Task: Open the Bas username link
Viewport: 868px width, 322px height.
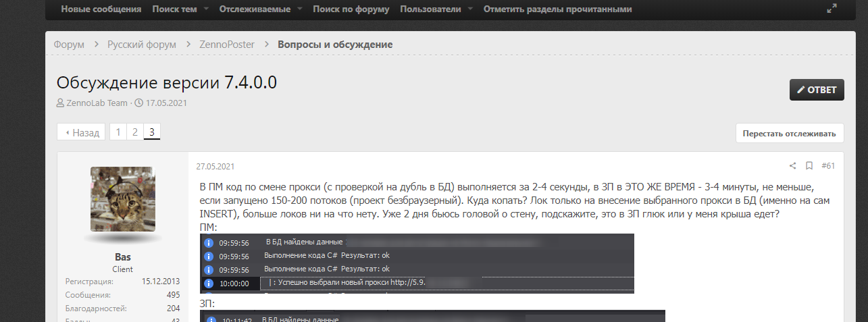Action: pyautogui.click(x=122, y=257)
